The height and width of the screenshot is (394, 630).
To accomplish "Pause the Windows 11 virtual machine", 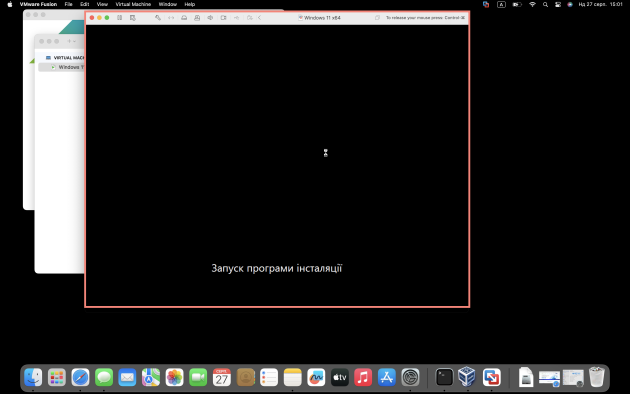I will click(x=120, y=18).
